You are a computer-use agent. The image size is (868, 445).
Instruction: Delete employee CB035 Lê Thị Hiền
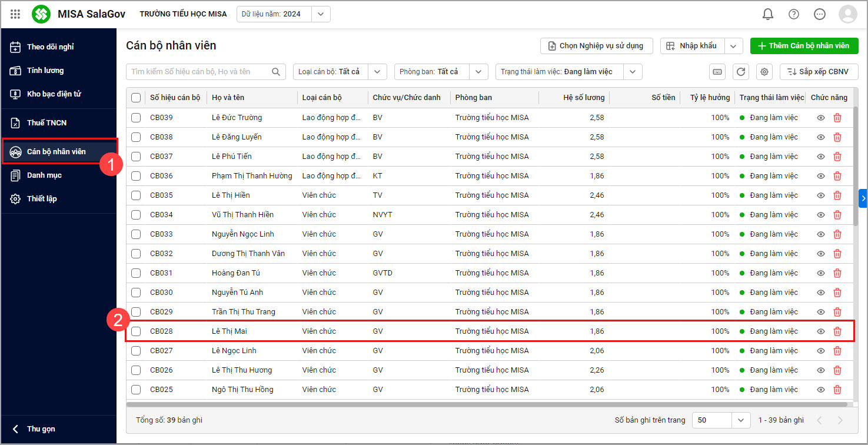point(837,195)
